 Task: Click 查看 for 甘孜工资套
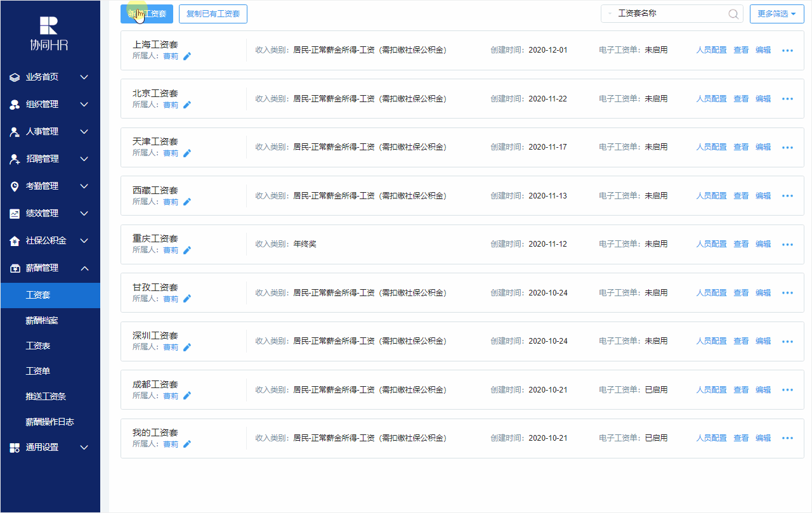click(x=741, y=293)
